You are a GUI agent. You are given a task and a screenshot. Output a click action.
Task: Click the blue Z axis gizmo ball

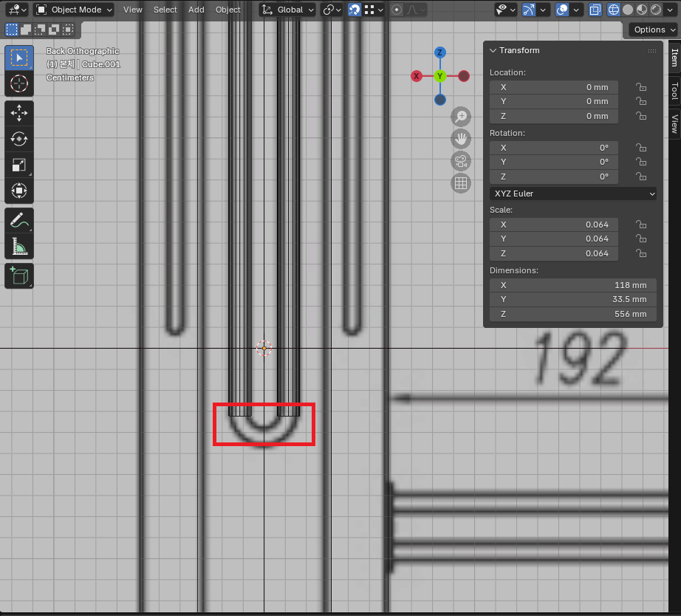(x=440, y=52)
